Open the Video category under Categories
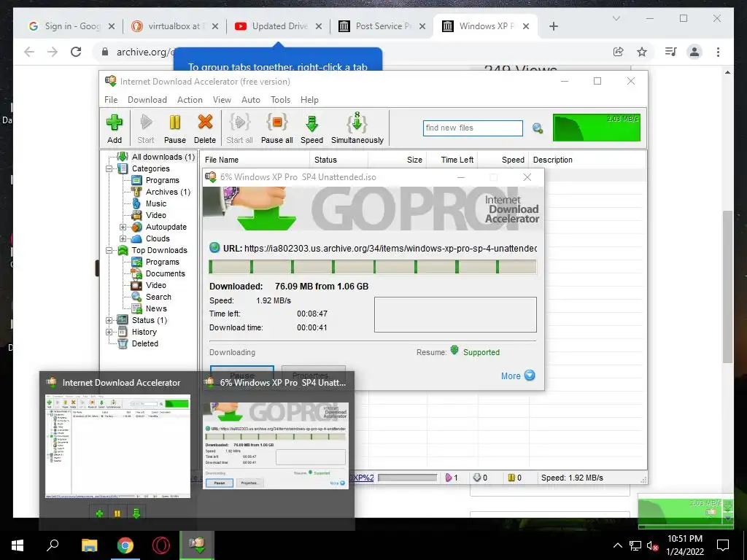The image size is (747, 560). [x=156, y=215]
